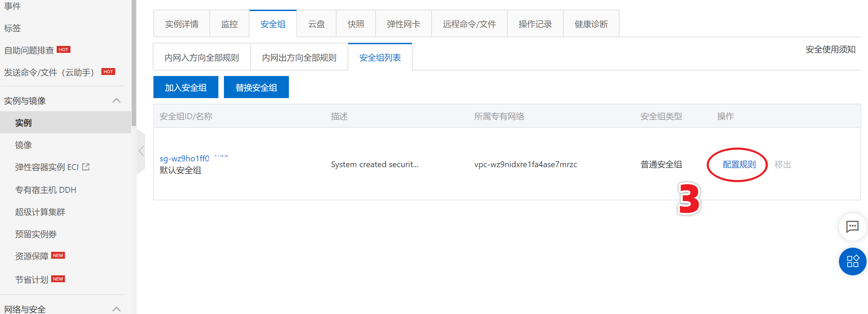Screen dimensions: 868x314
Task: Select the 云盘 tab
Action: tap(316, 24)
